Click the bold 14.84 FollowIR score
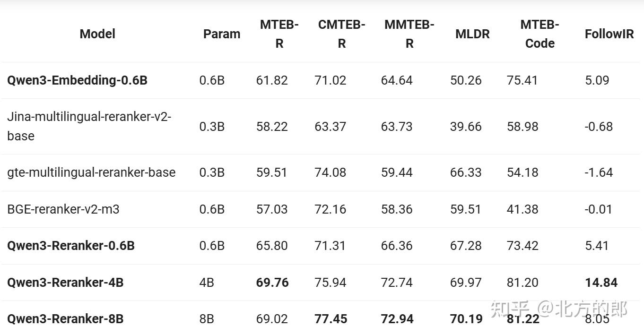This screenshot has width=644, height=335. [601, 283]
